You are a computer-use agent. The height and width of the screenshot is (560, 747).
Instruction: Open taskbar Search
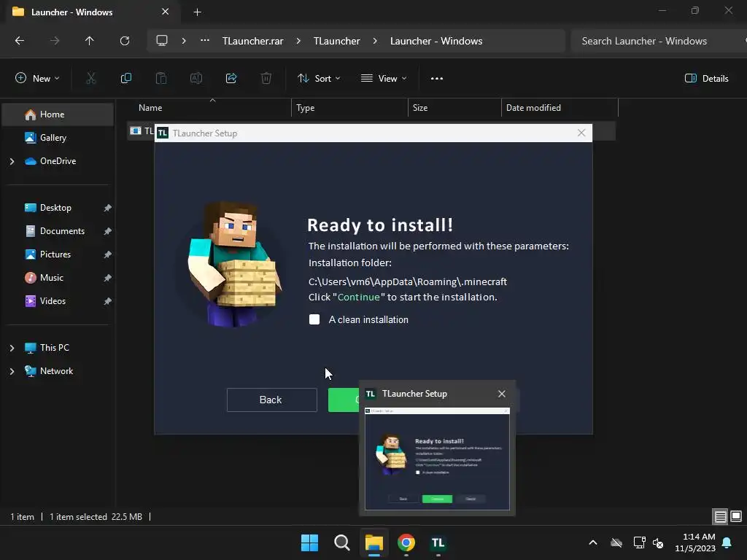pyautogui.click(x=341, y=542)
